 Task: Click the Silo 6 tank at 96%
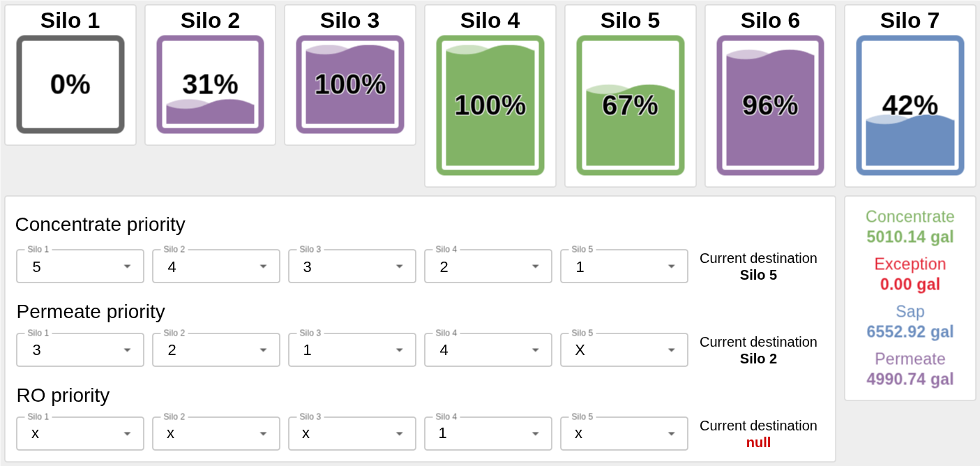point(770,105)
